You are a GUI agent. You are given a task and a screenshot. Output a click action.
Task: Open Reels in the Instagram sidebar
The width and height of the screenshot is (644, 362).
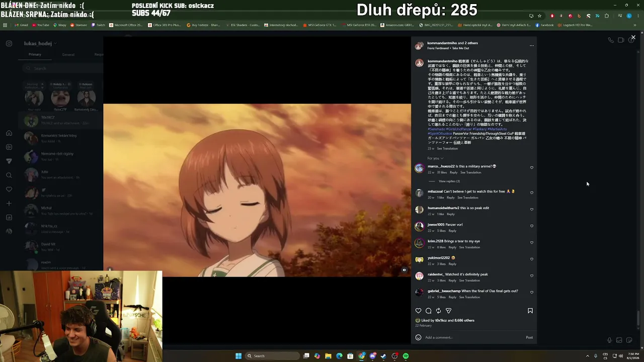9,147
